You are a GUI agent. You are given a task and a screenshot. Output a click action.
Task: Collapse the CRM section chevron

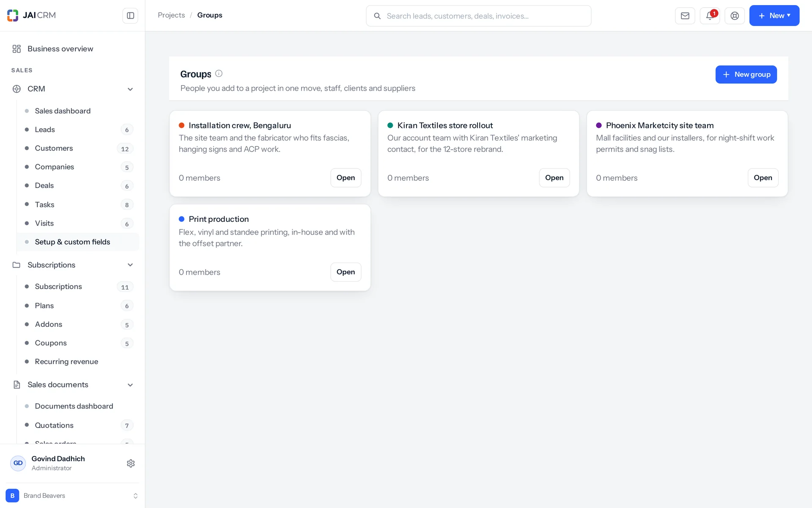[x=130, y=89]
